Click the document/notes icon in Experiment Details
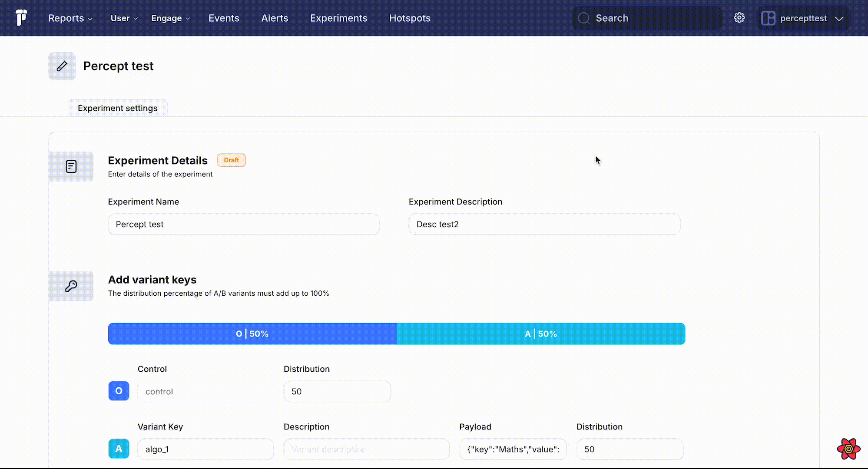 point(71,166)
